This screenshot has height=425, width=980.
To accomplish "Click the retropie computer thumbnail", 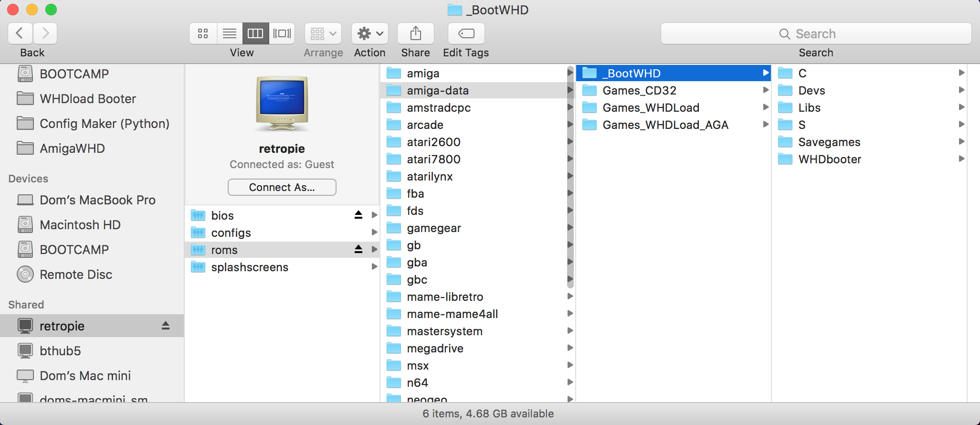I will tap(282, 104).
